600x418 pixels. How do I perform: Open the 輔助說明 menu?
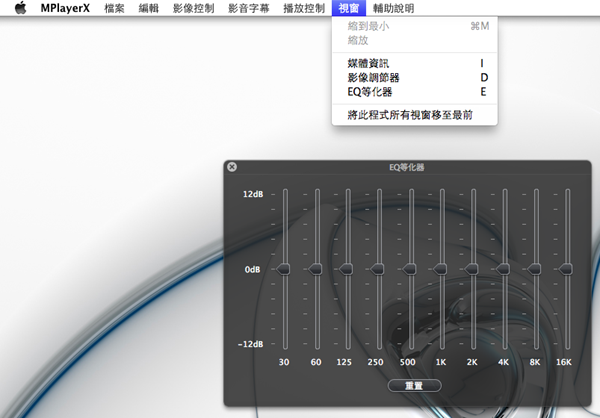[x=393, y=8]
